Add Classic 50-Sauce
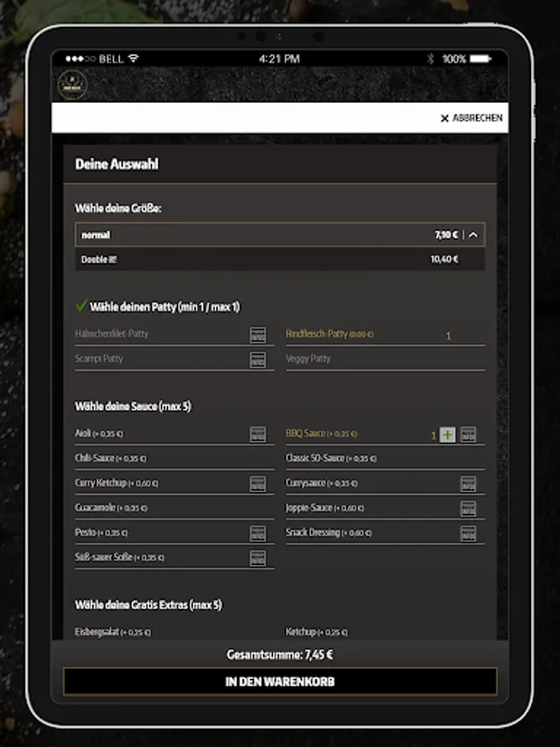This screenshot has height=747, width=560. tap(331, 458)
